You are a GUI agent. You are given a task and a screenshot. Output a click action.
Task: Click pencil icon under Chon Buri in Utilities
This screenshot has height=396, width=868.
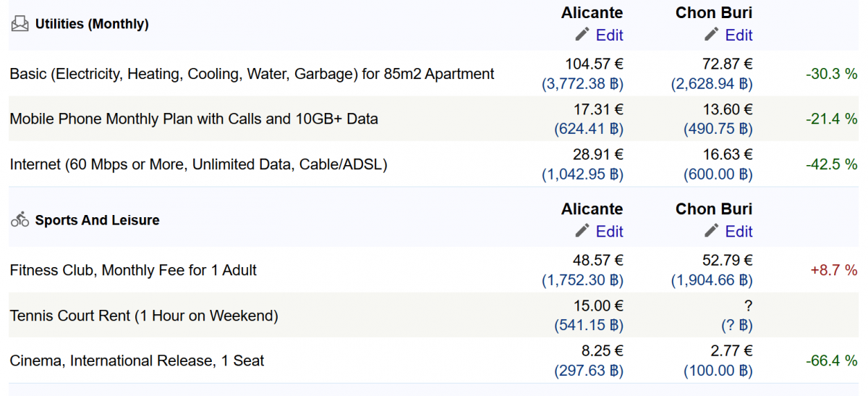(x=712, y=35)
